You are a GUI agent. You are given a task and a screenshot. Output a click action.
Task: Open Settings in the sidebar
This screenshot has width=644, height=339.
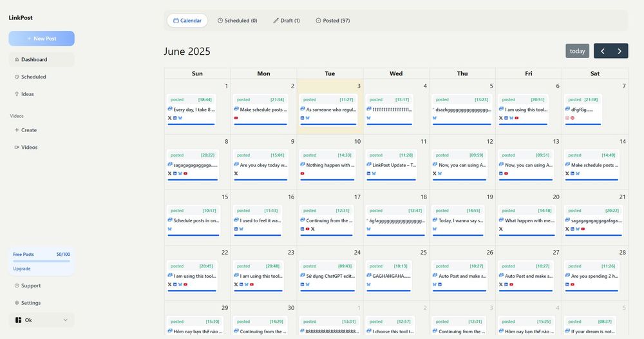41,303
